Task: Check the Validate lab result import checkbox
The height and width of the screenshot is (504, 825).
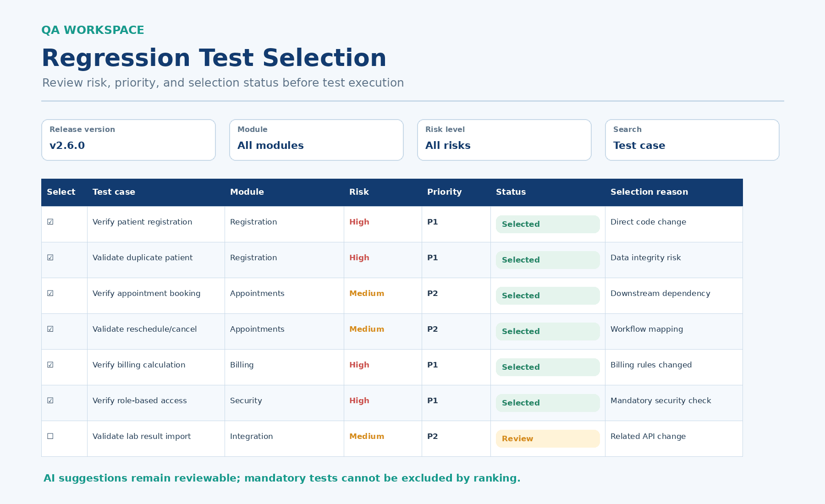Action: click(50, 436)
